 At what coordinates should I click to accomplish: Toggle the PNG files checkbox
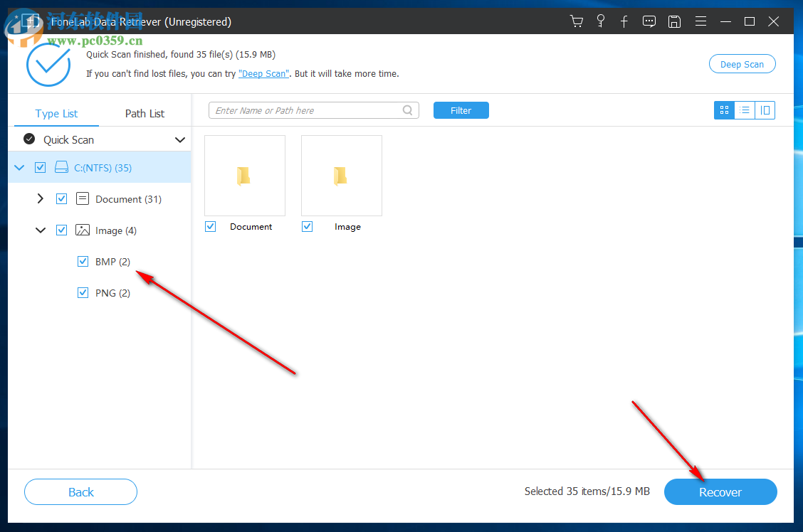pyautogui.click(x=83, y=292)
